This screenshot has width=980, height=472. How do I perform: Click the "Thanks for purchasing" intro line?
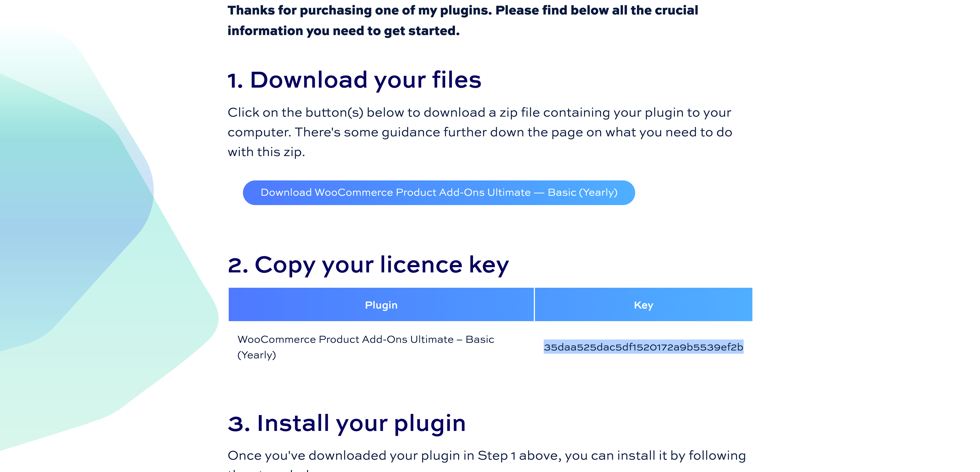point(463,10)
